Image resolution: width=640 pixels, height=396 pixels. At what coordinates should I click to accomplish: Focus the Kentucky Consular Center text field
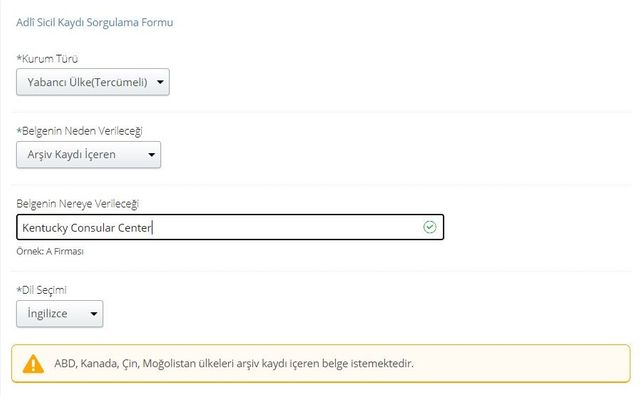[x=230, y=227]
